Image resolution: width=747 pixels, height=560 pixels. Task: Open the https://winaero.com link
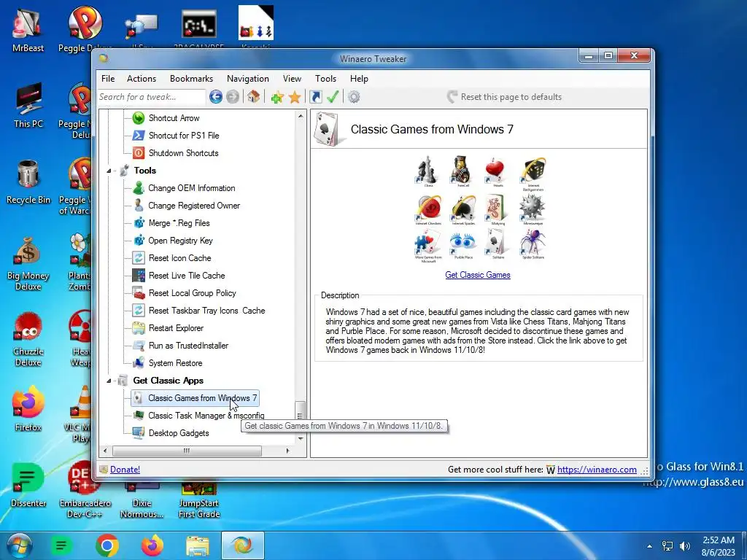pyautogui.click(x=597, y=470)
